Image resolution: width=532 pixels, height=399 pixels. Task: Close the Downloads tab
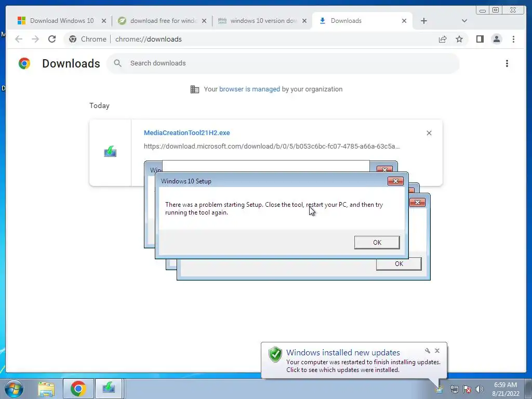click(404, 21)
